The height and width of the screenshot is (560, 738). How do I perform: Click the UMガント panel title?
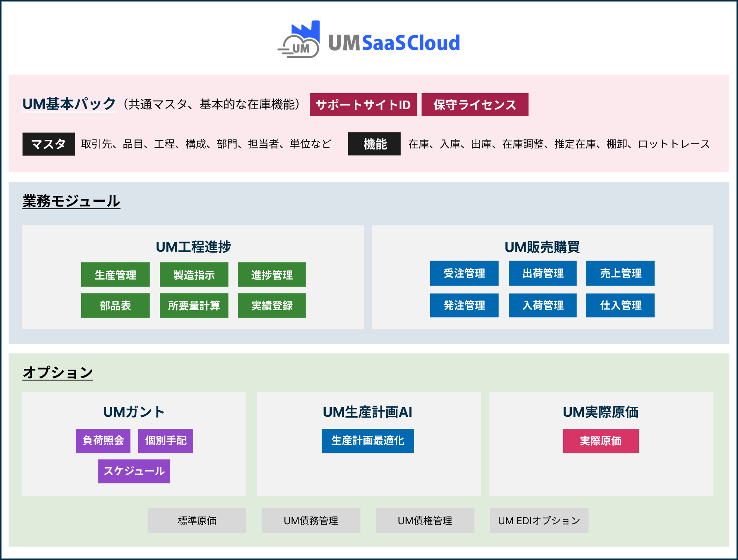pos(134,412)
